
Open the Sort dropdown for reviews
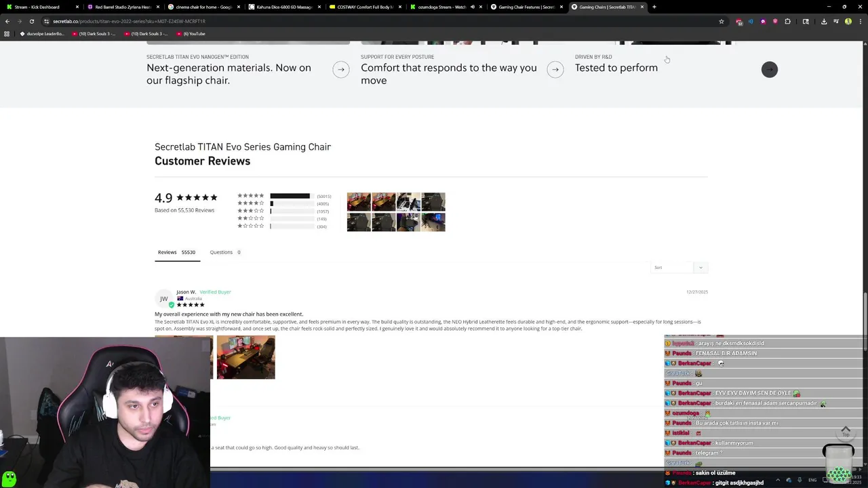click(x=679, y=268)
